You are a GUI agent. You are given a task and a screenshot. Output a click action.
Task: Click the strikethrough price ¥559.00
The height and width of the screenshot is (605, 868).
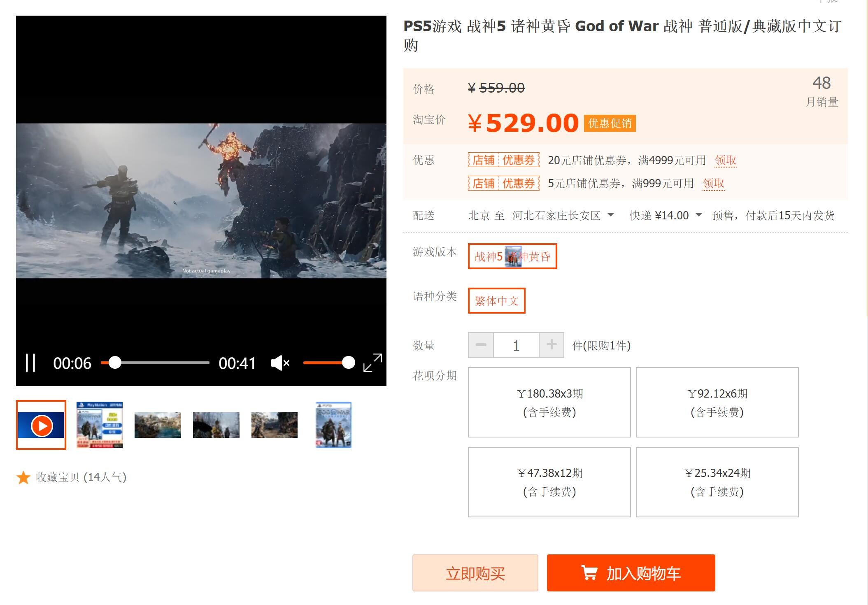[x=496, y=88]
